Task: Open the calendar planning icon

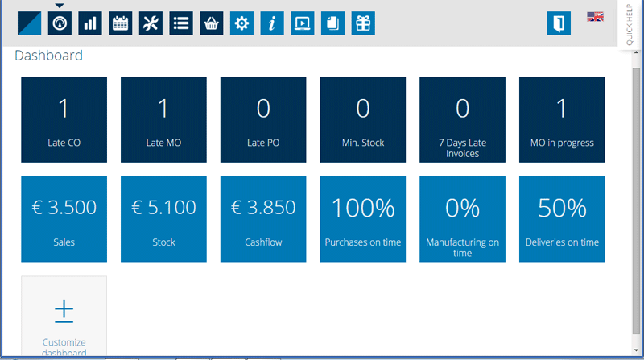Action: coord(120,23)
